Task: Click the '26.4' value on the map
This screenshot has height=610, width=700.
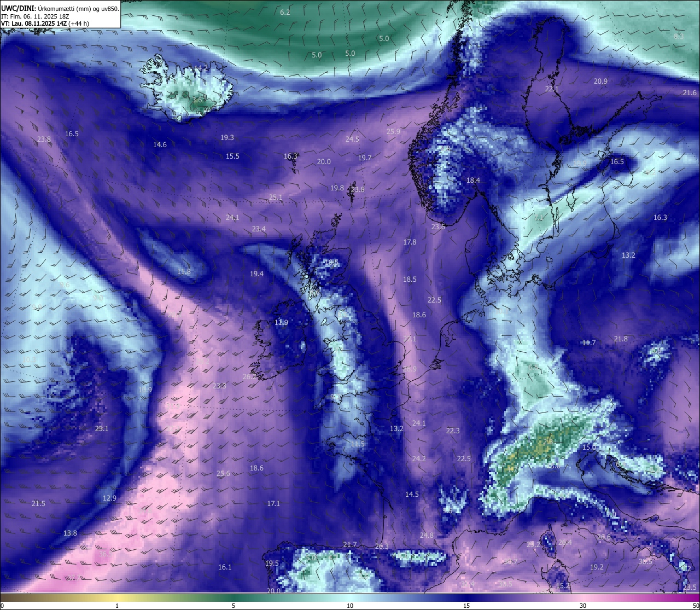Action: [x=565, y=542]
